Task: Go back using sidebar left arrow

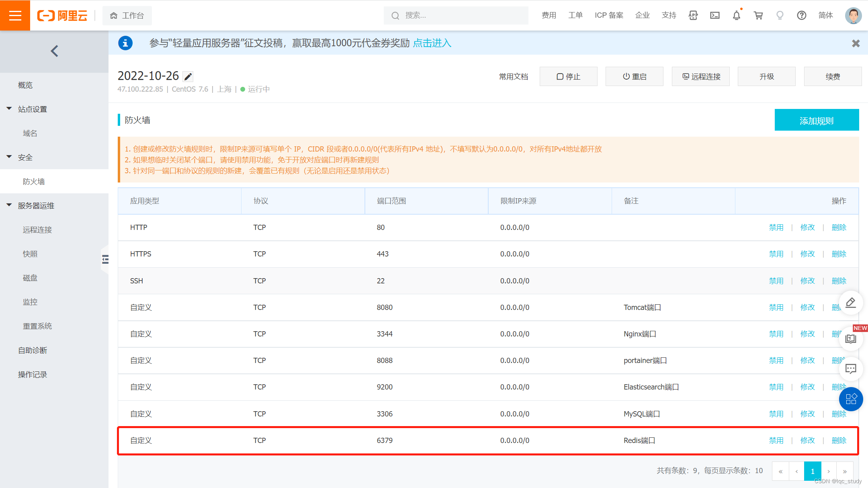Action: (54, 51)
